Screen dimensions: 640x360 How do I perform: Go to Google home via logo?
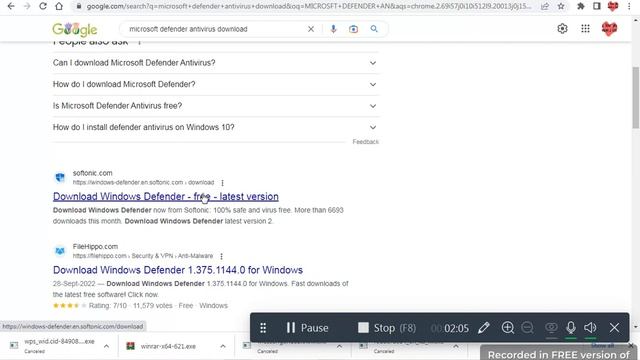coord(75,29)
